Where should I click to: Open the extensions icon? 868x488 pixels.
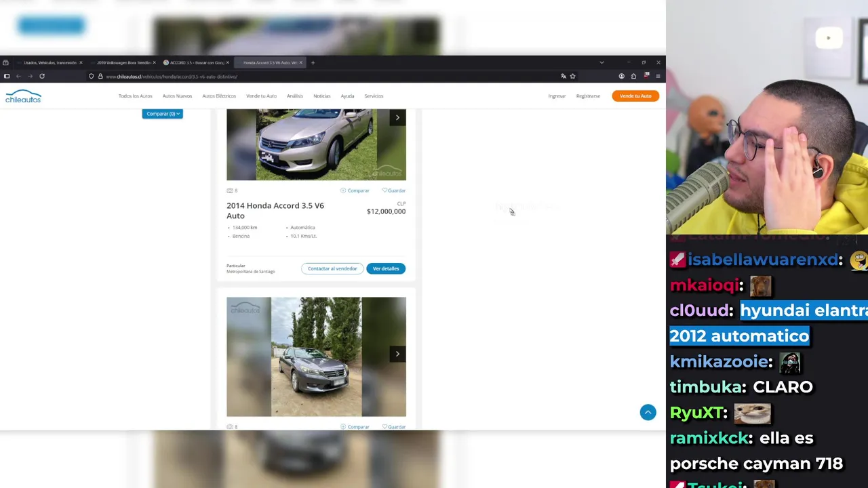point(633,76)
